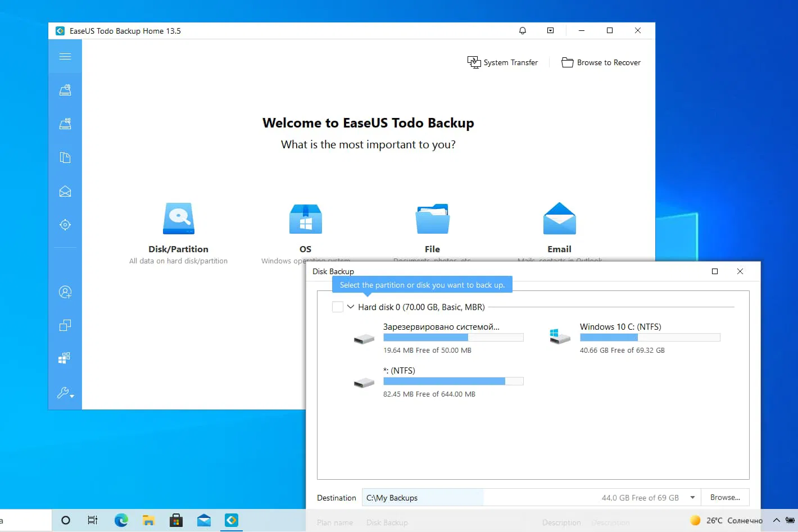Collapse the Hard disk 0 partition list

[x=350, y=307]
